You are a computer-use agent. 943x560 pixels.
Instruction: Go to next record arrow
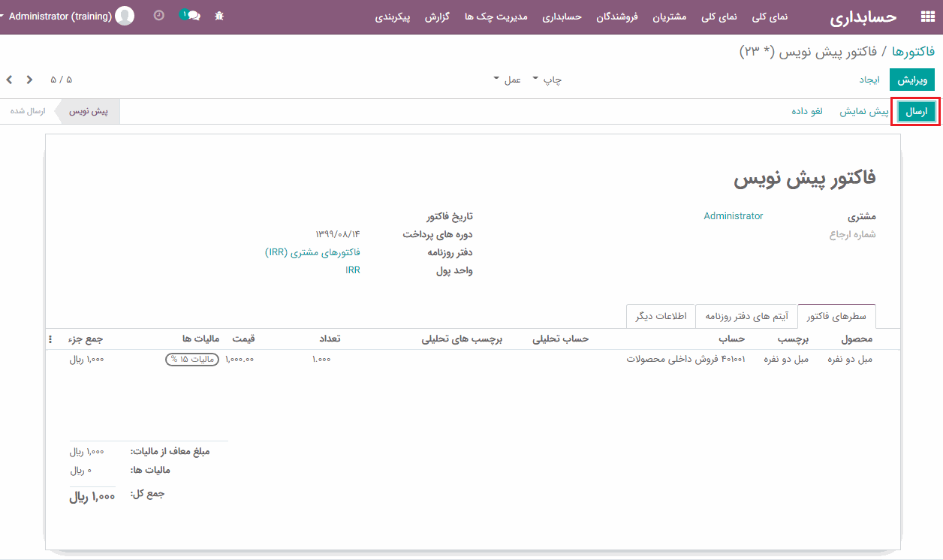(29, 80)
